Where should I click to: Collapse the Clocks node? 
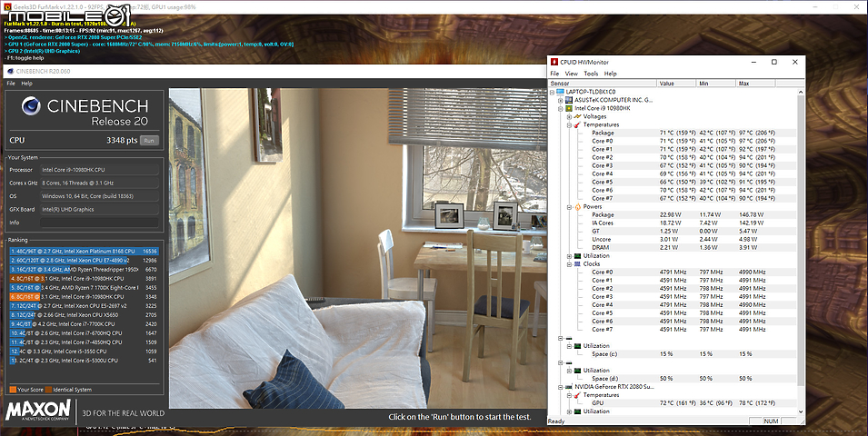(x=569, y=264)
